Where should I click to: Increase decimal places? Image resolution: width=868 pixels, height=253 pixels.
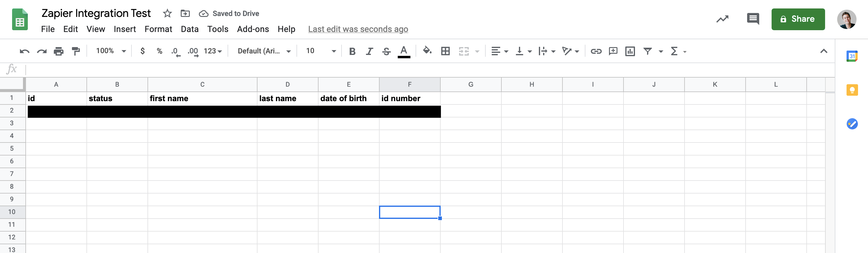(x=193, y=52)
